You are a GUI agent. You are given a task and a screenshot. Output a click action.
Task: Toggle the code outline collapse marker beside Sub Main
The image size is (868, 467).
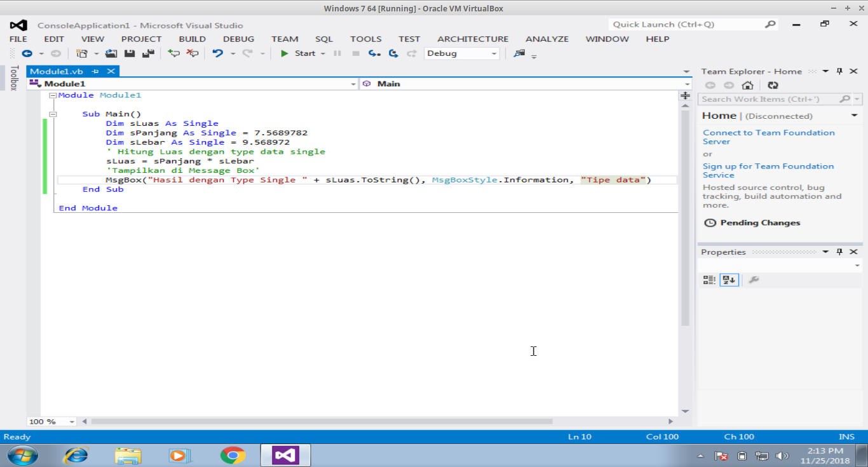pos(53,114)
